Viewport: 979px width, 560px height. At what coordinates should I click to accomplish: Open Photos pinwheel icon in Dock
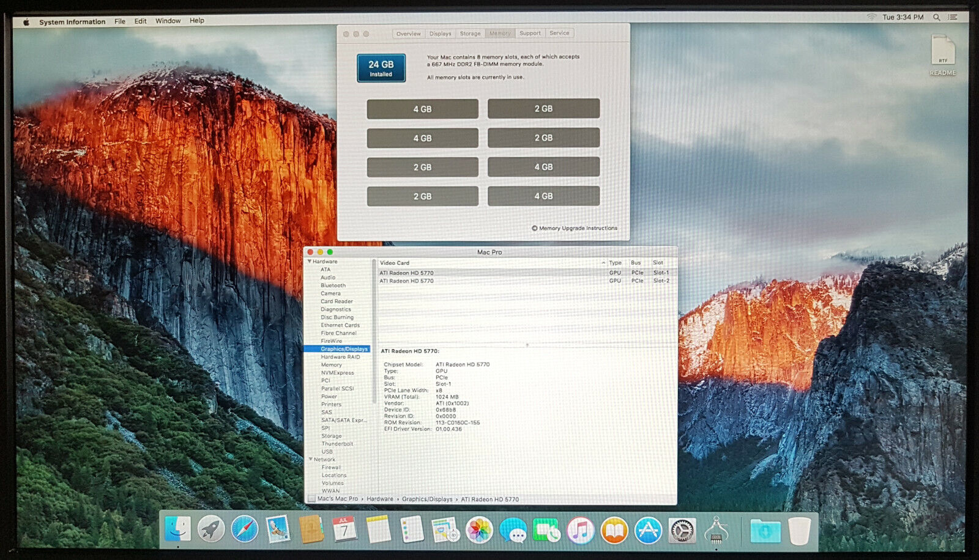(x=479, y=529)
